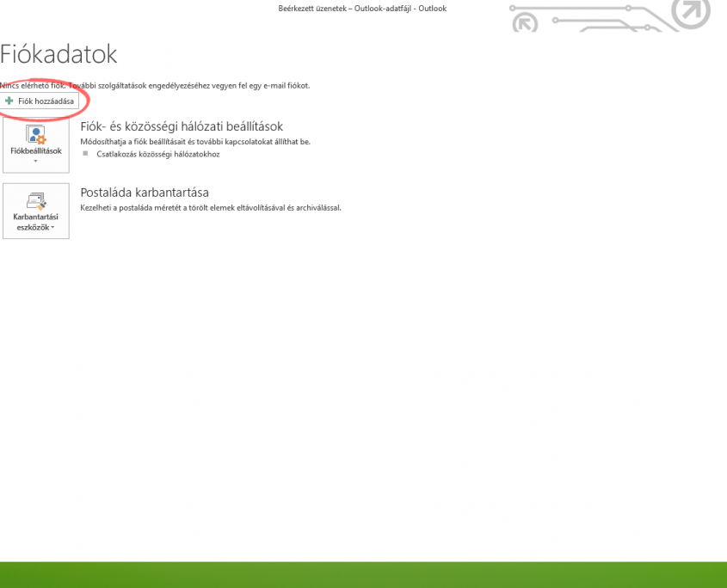
Task: Click the Outlook window title bar text
Action: coord(362,9)
